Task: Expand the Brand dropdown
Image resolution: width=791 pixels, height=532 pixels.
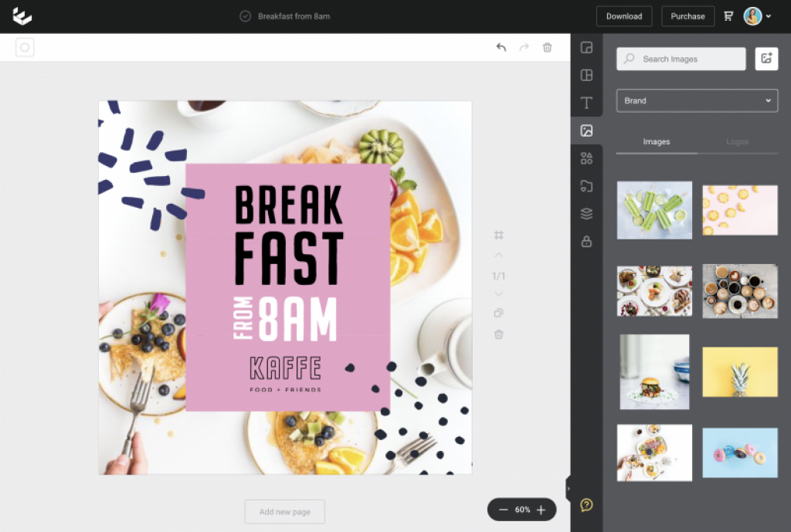Action: 697,100
